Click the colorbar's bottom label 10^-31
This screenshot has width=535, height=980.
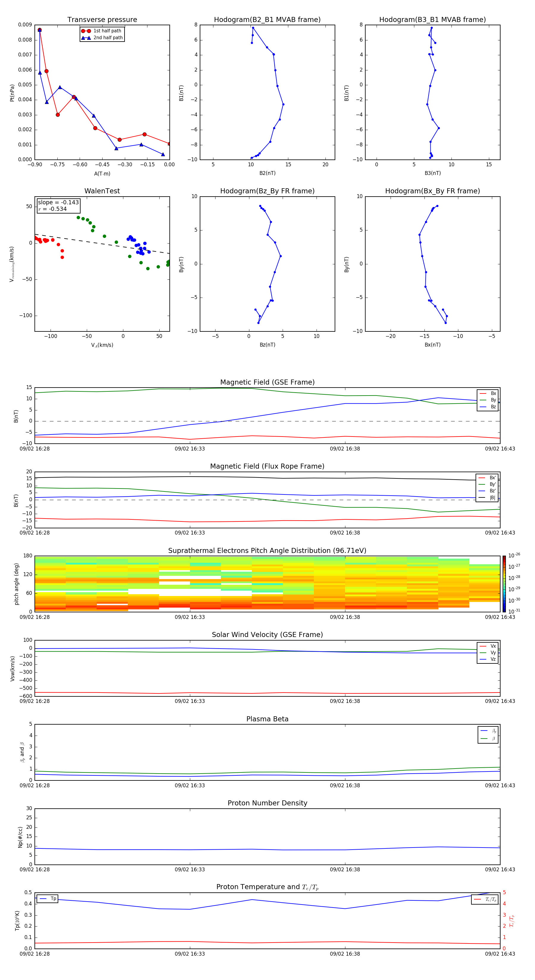514,611
